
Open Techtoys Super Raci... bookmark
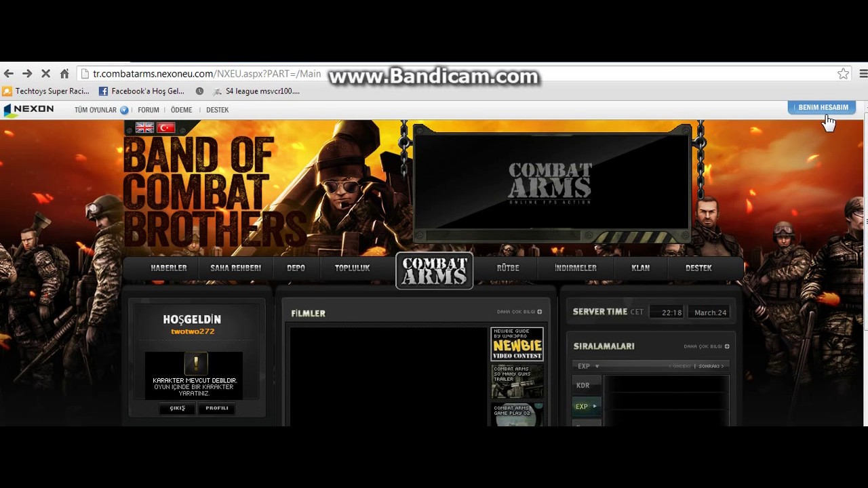pyautogui.click(x=46, y=91)
